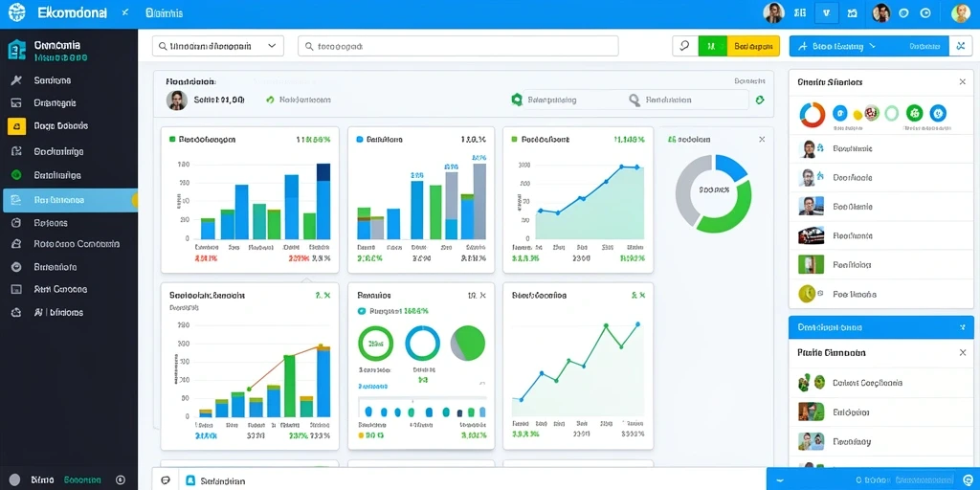This screenshot has width=980, height=490.
Task: Toggle the highlighted blue button in the top bar
Action: point(828,12)
